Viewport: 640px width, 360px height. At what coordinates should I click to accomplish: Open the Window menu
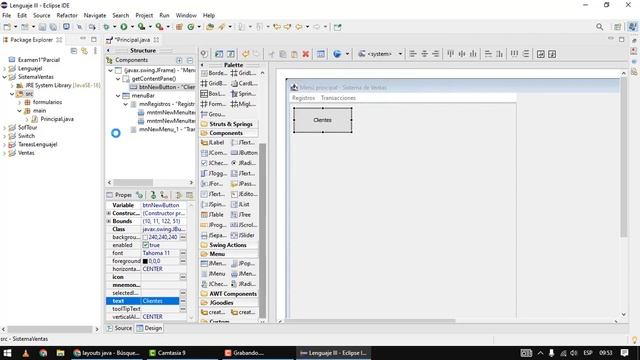click(186, 15)
